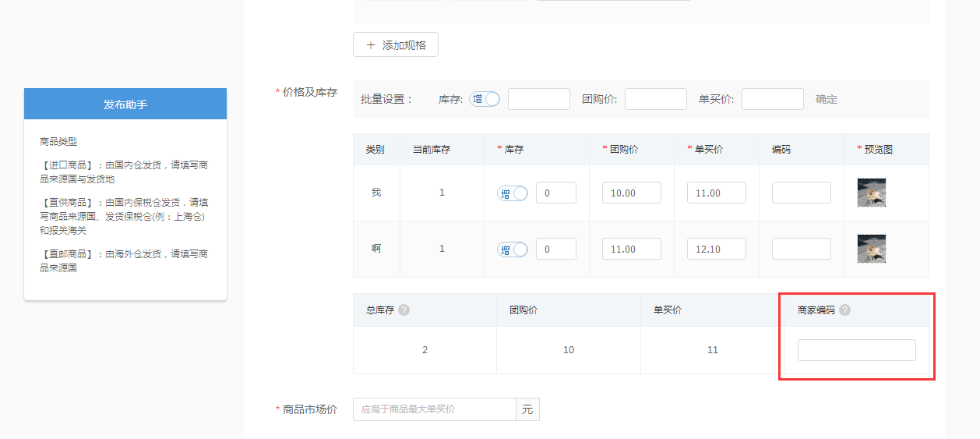Focus the batch 团购价 input field

tap(655, 99)
